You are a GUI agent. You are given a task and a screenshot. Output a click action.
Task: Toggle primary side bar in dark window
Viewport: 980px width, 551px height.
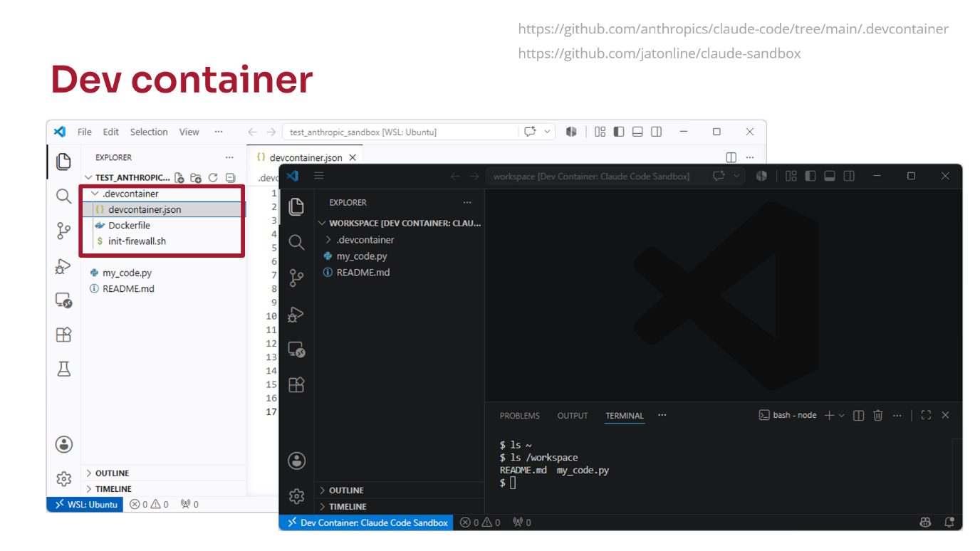810,176
